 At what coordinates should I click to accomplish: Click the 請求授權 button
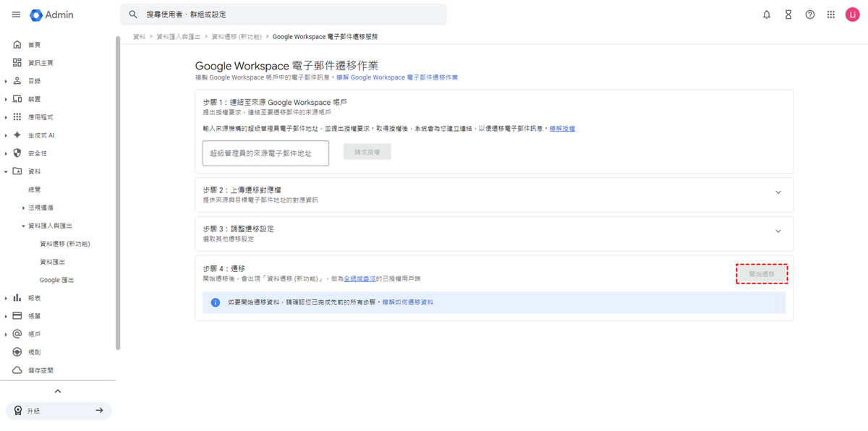point(367,152)
